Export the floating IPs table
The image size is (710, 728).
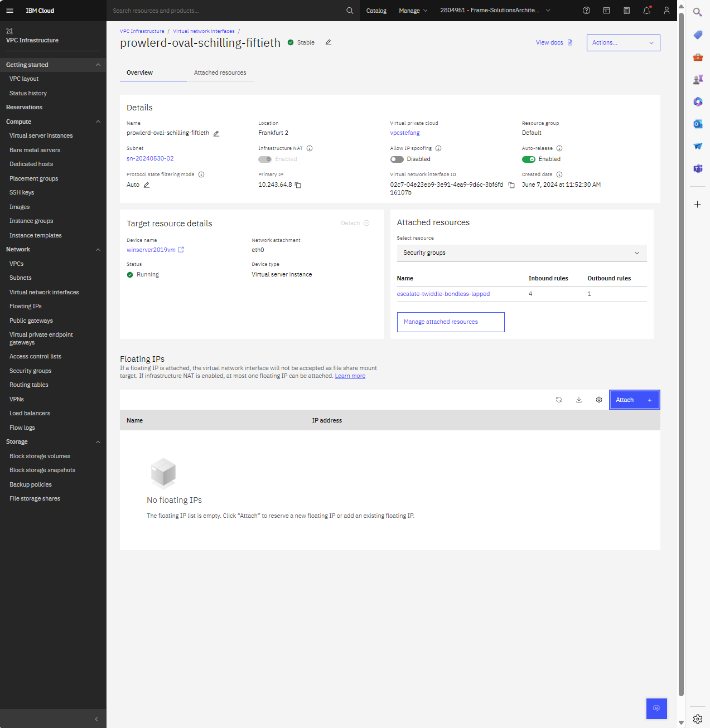tap(578, 400)
